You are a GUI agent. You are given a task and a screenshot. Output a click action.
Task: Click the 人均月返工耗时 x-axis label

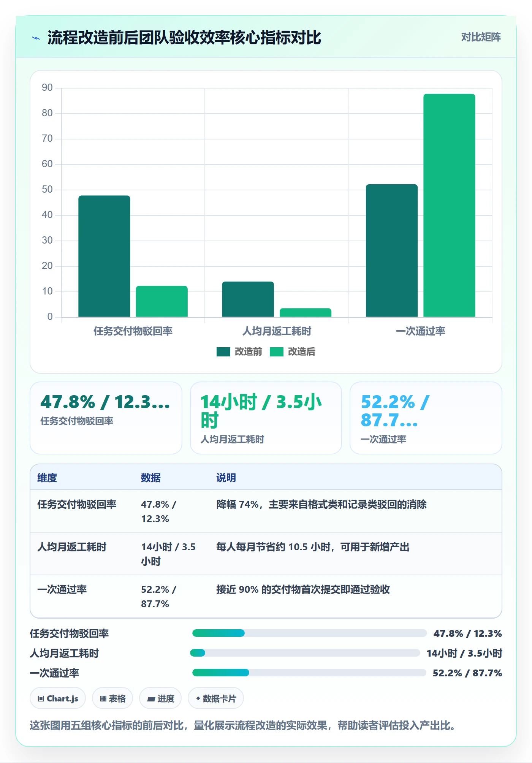point(277,331)
